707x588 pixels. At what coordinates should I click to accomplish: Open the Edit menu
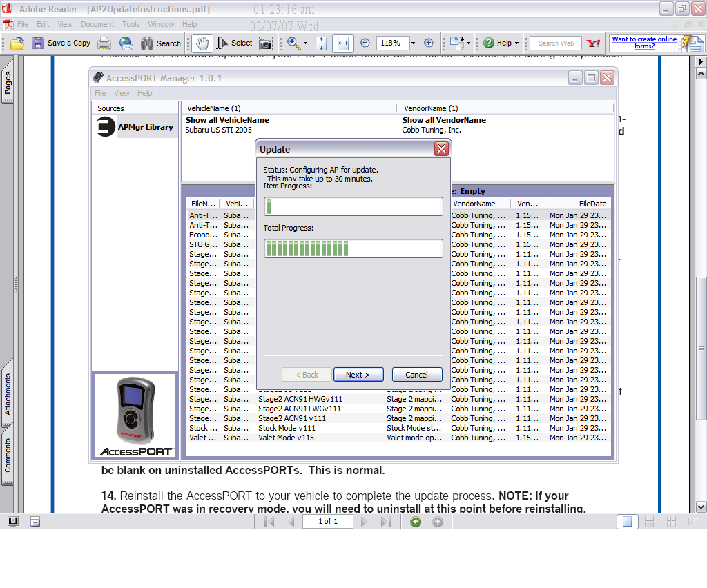coord(43,24)
